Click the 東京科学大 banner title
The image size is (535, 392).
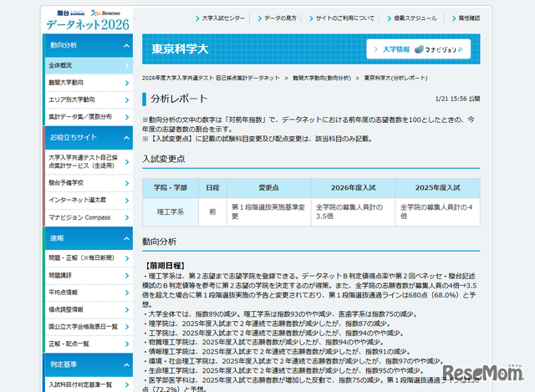(180, 49)
